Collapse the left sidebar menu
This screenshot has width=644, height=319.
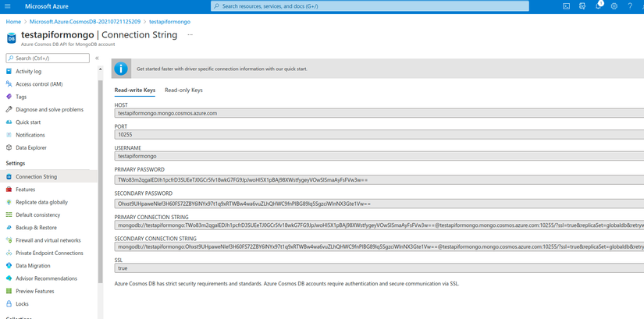tap(97, 58)
